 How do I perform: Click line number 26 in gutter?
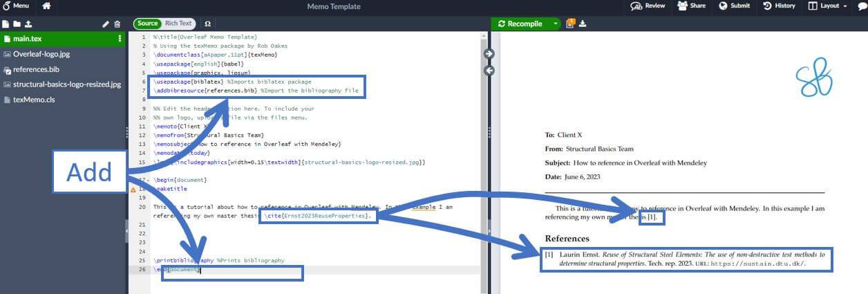(141, 269)
